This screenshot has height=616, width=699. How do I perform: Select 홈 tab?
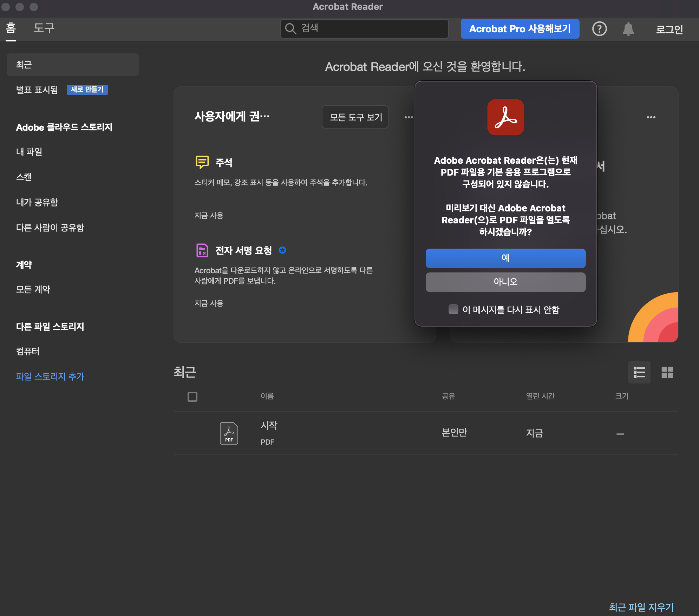(x=11, y=29)
